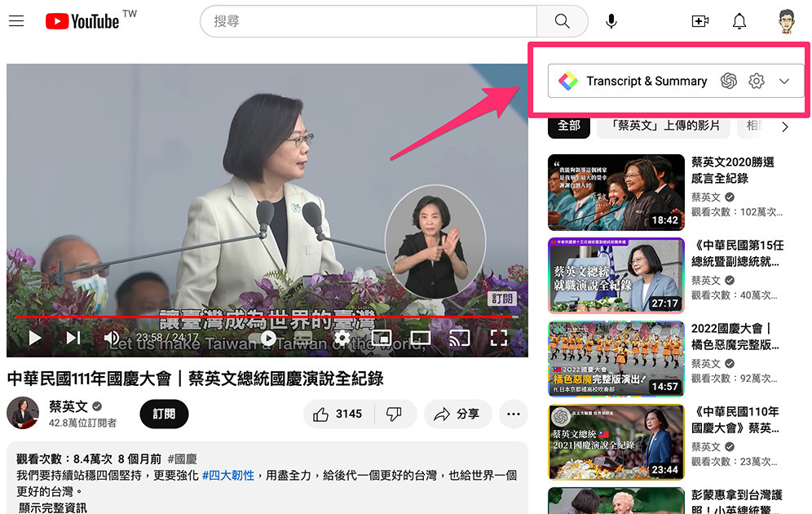Click the search text field
The image size is (812, 514).
click(x=368, y=21)
